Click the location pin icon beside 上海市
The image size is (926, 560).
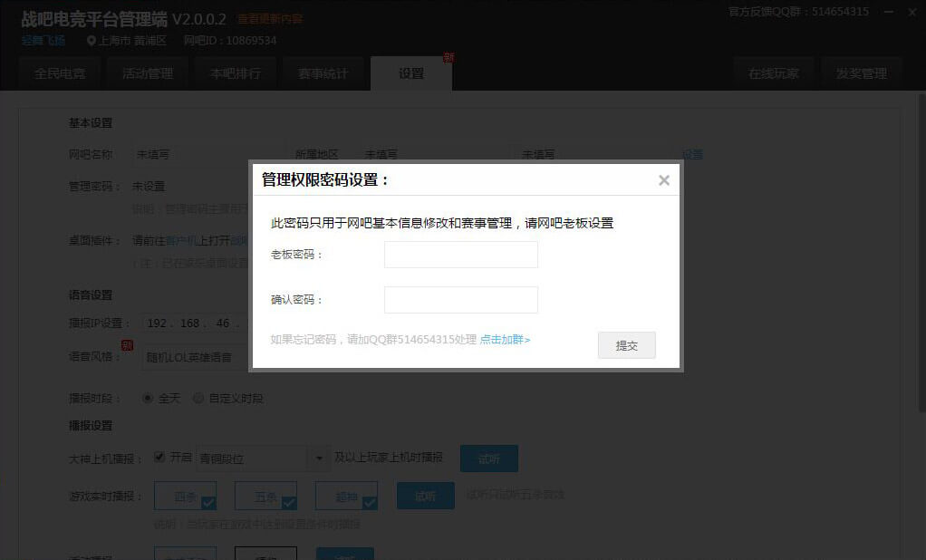tap(91, 41)
